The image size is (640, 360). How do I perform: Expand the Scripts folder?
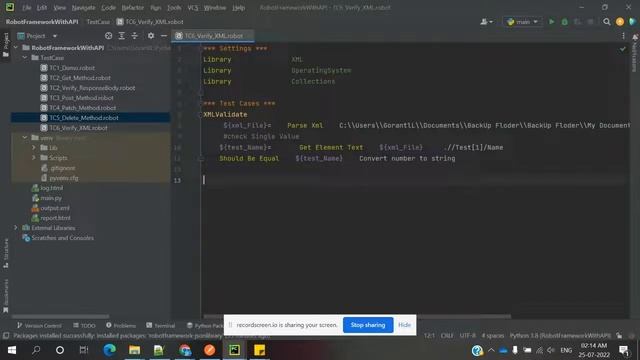click(34, 158)
